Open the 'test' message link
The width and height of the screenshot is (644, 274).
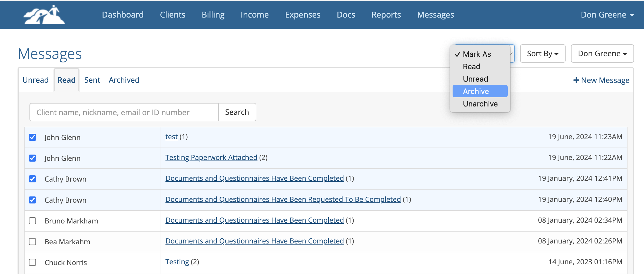pyautogui.click(x=171, y=137)
